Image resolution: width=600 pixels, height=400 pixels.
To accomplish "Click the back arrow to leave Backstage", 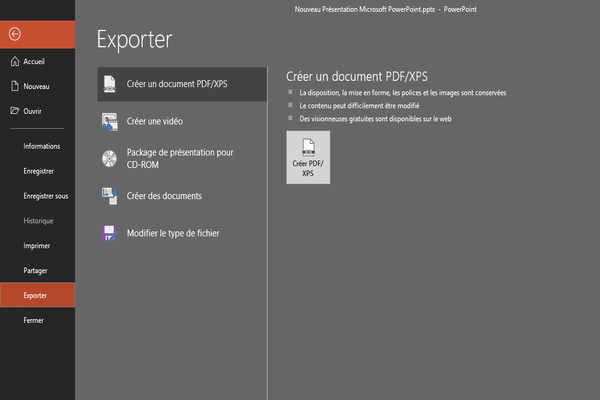I will tap(15, 34).
